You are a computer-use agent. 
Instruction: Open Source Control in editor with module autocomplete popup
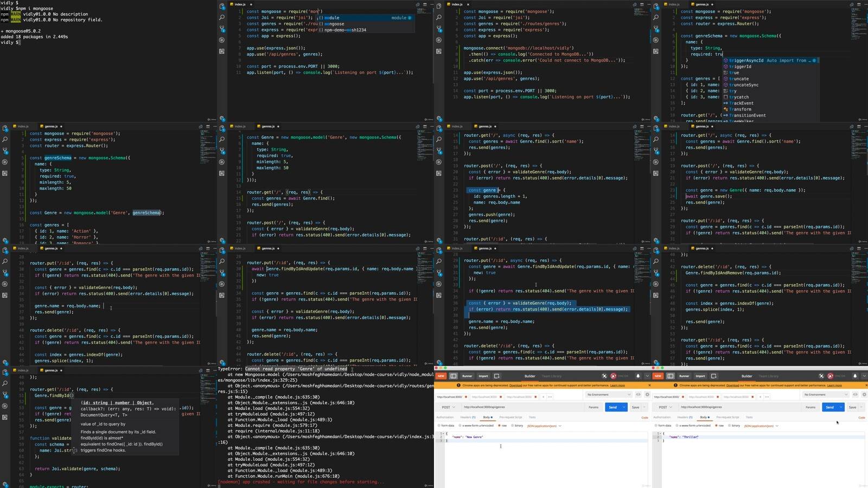click(222, 29)
